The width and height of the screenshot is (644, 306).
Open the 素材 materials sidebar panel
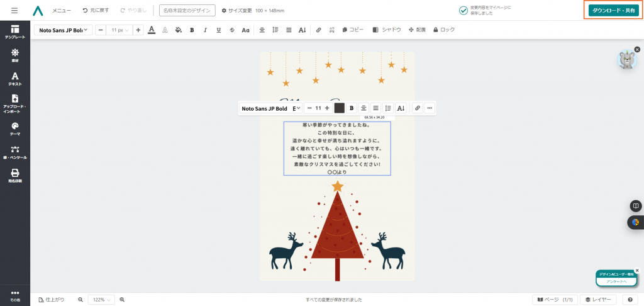(x=15, y=55)
